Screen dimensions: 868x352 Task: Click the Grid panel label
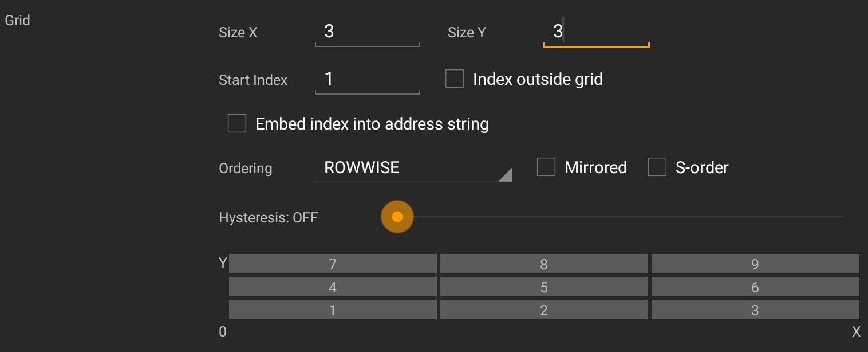pos(16,20)
